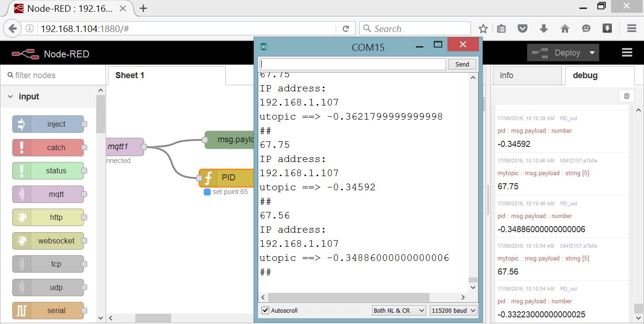This screenshot has height=324, width=644.
Task: Close the COM15 serial monitor window
Action: (463, 45)
